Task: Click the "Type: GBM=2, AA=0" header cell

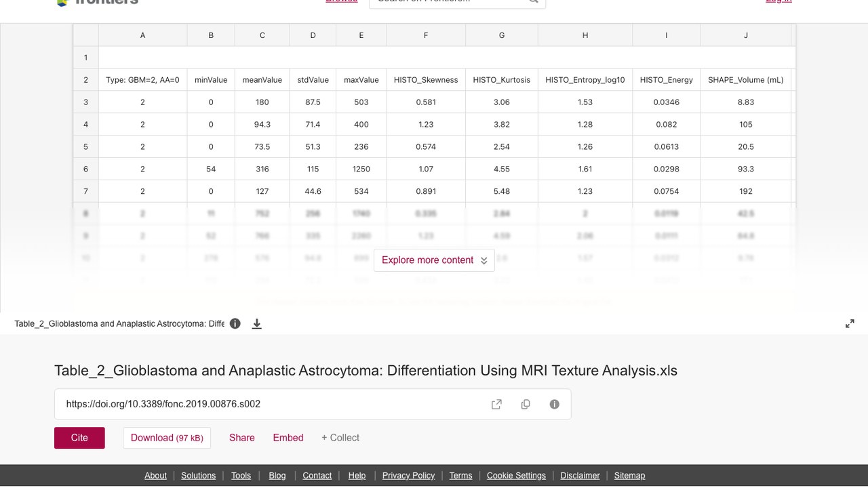Action: click(x=143, y=80)
